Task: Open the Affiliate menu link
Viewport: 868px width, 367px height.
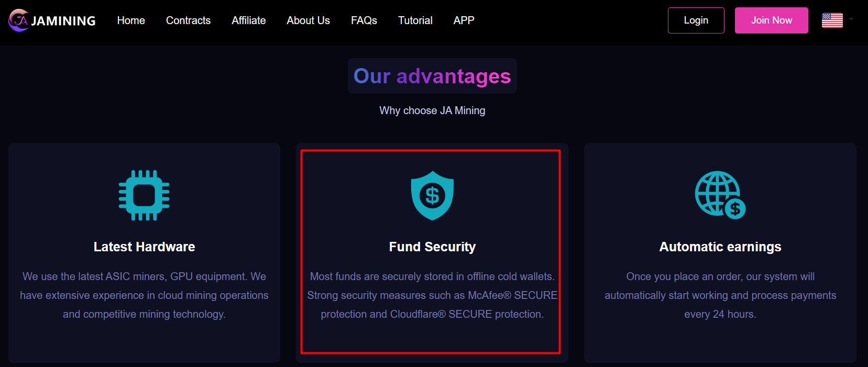Action: 249,20
